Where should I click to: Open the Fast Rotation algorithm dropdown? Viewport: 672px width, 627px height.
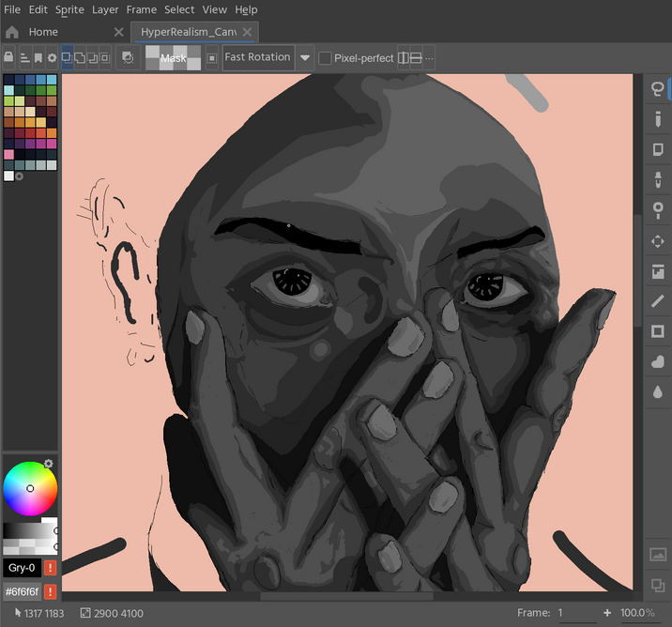(x=305, y=58)
